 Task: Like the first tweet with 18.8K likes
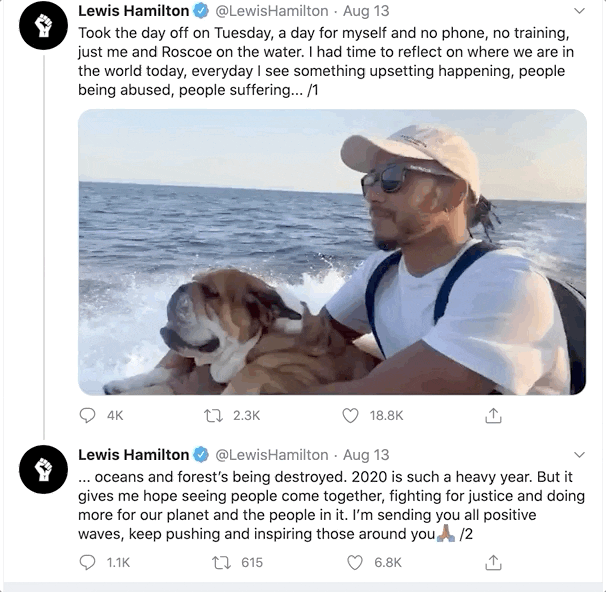(x=351, y=415)
